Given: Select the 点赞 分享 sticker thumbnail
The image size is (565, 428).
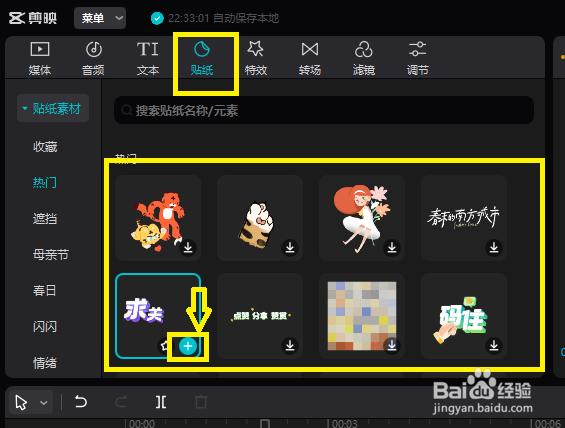Looking at the screenshot, I should click(x=260, y=316).
